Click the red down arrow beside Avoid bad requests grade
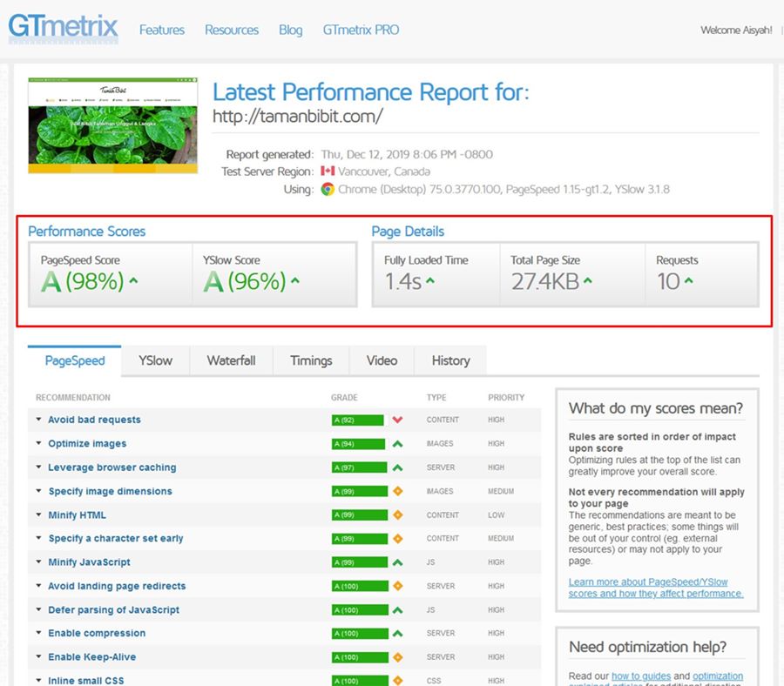The height and width of the screenshot is (686, 784). point(399,419)
